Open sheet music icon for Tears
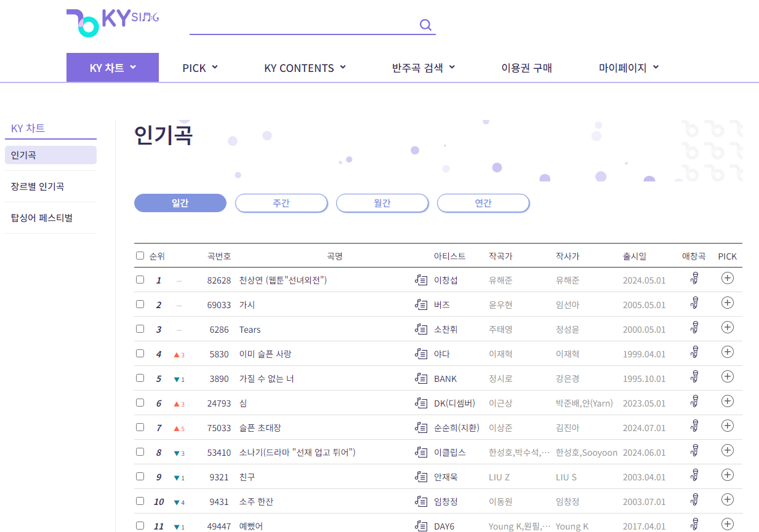The image size is (759, 532). 421,329
